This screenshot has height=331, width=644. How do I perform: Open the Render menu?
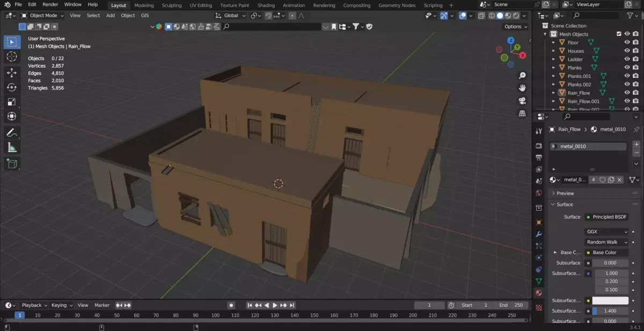pyautogui.click(x=50, y=4)
